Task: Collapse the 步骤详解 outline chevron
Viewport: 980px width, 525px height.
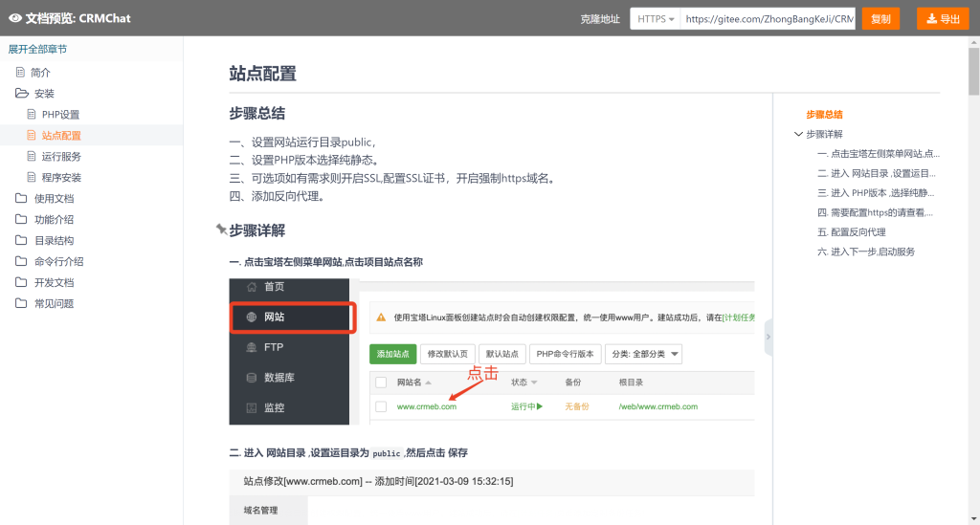Action: tap(798, 134)
